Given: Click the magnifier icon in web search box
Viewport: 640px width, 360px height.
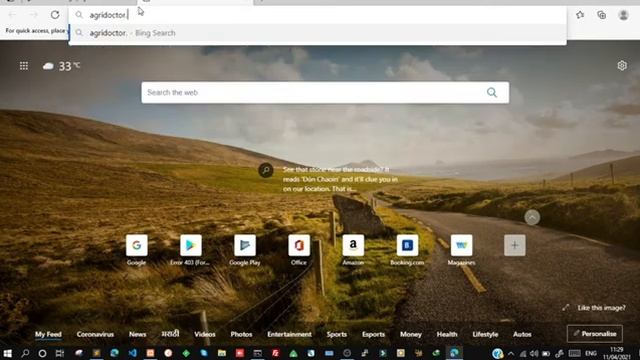Looking at the screenshot, I should tap(492, 92).
